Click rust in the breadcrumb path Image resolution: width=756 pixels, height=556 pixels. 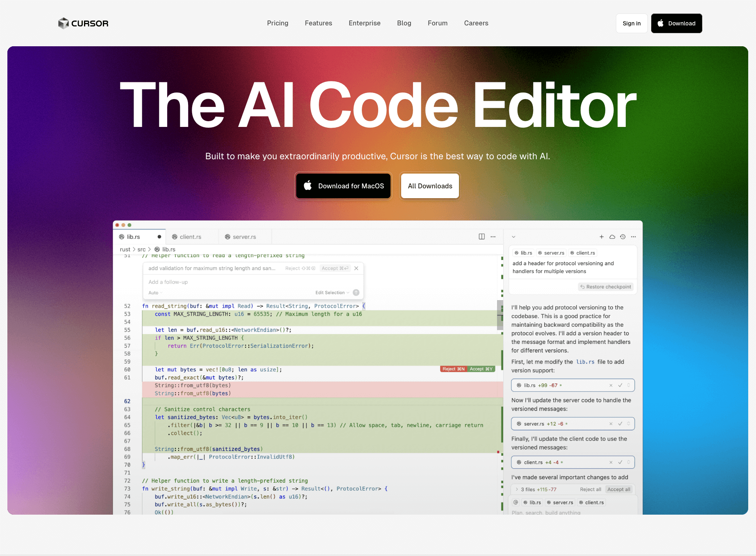tap(125, 249)
